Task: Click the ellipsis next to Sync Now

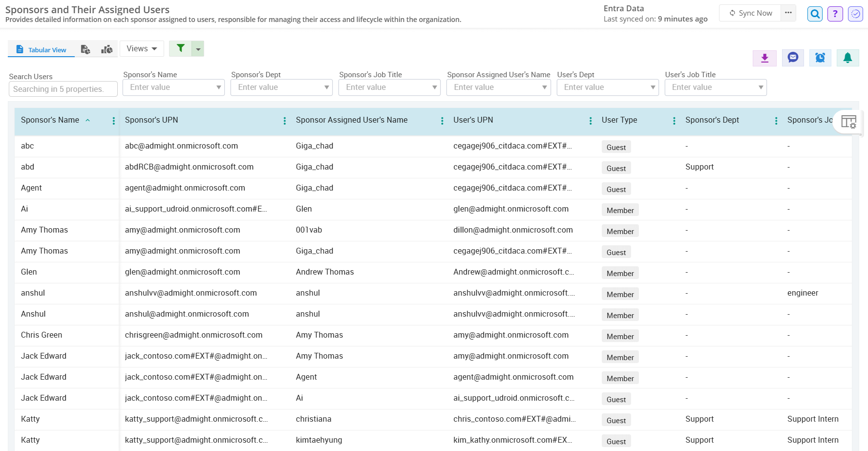Action: coord(788,13)
